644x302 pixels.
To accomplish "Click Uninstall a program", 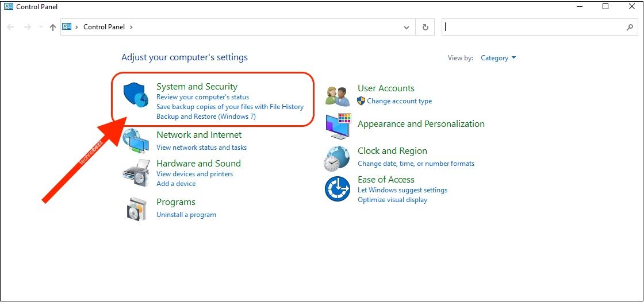I will 186,215.
